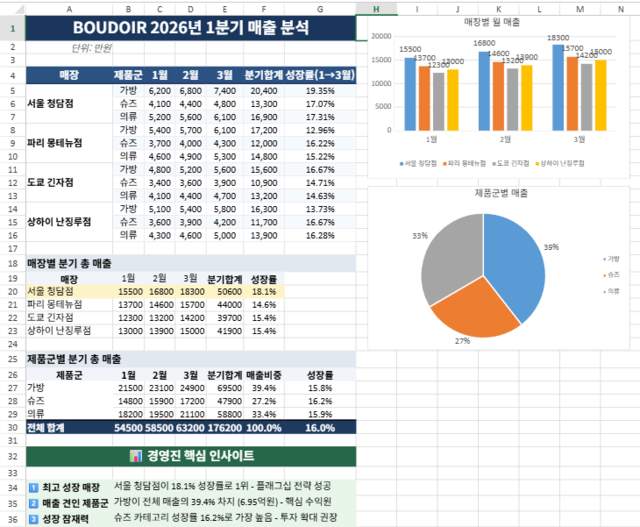
Task: Click the highlighted 서울 청담점 cell in row 20
Action: pyautogui.click(x=69, y=291)
